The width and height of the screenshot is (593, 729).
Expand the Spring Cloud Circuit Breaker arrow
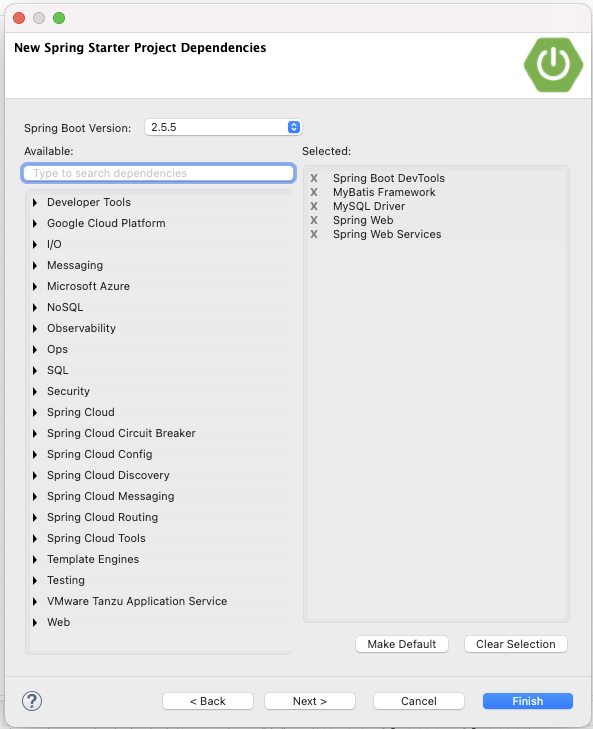[35, 433]
